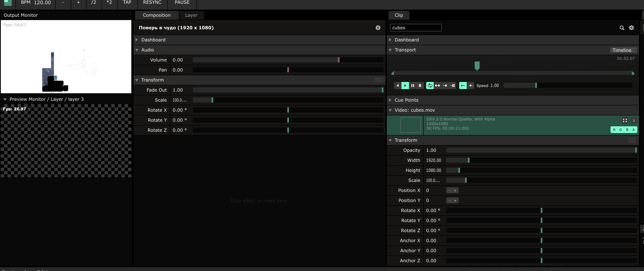Pause the cubes clip playback
This screenshot has width=644, height=271.
[413, 86]
